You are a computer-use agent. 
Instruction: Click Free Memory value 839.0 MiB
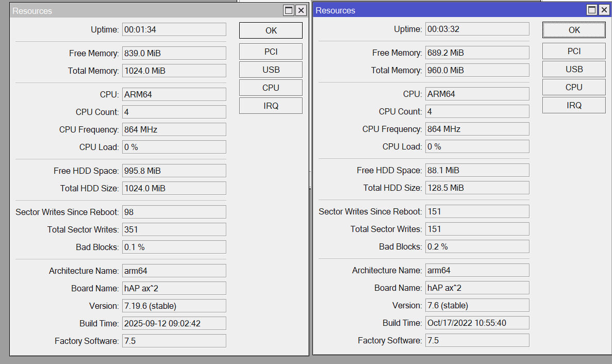tap(174, 53)
